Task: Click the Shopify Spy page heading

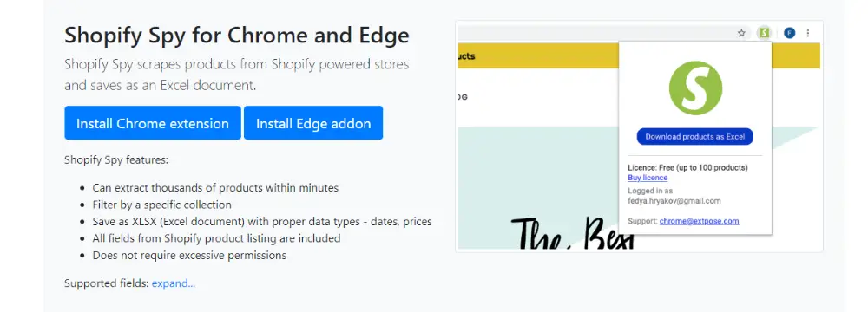Action: (237, 36)
